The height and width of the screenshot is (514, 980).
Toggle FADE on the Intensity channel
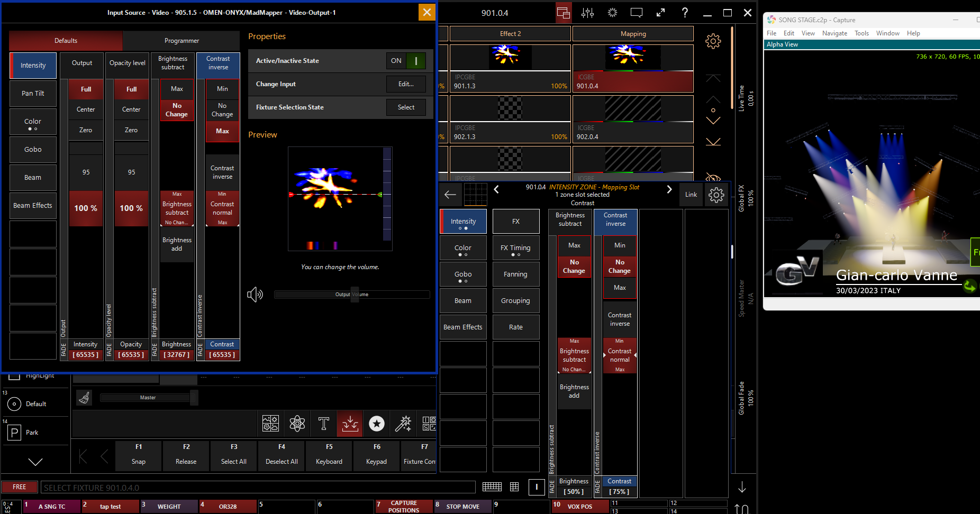click(x=64, y=350)
